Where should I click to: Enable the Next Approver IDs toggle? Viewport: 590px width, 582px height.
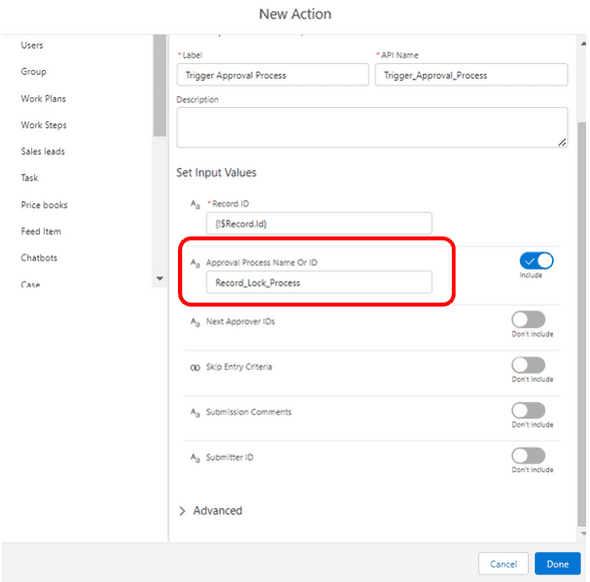(528, 320)
